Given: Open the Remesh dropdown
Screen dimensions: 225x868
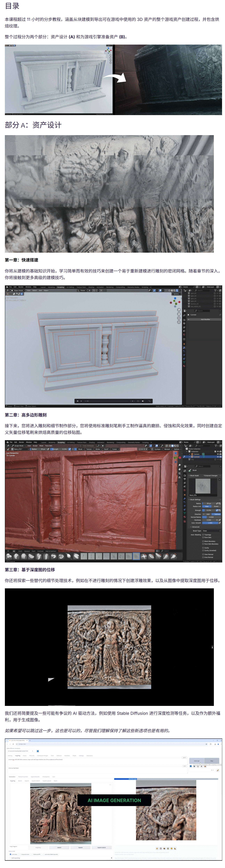Looking at the screenshot, I should (x=168, y=449).
